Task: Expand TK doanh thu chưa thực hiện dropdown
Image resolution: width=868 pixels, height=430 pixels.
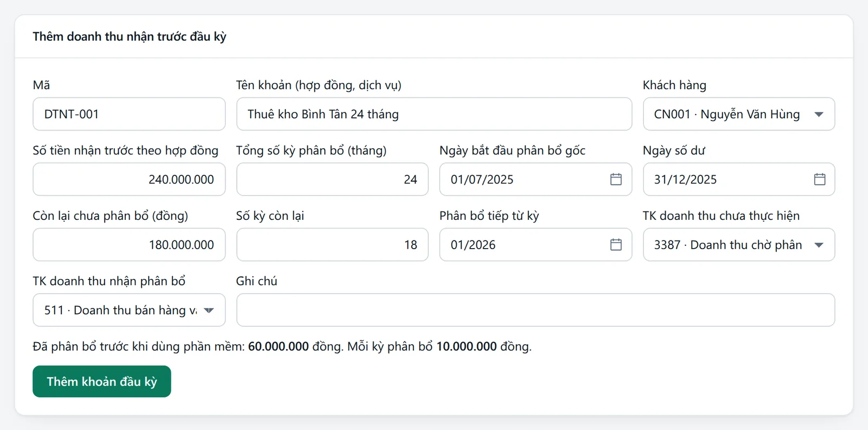Action: 739,245
